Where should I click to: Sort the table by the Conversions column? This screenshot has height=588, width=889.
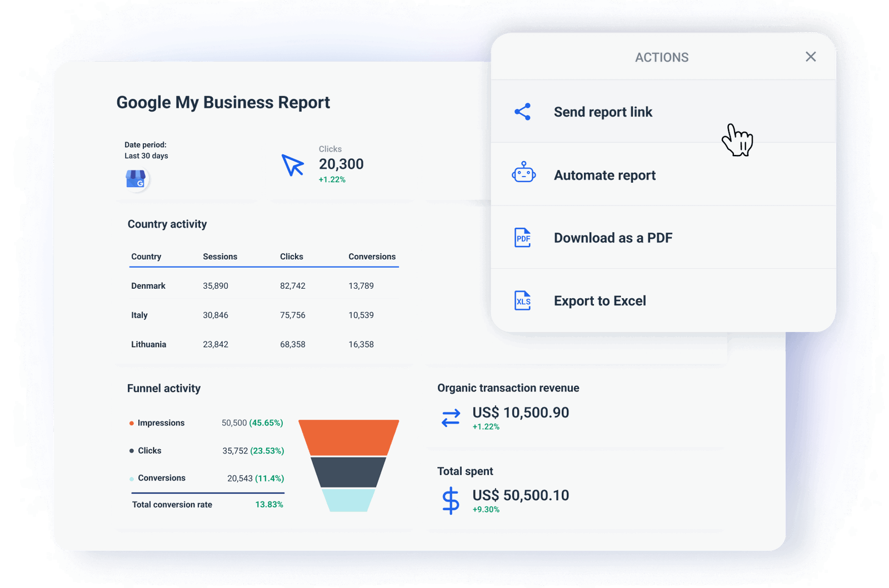coord(372,257)
